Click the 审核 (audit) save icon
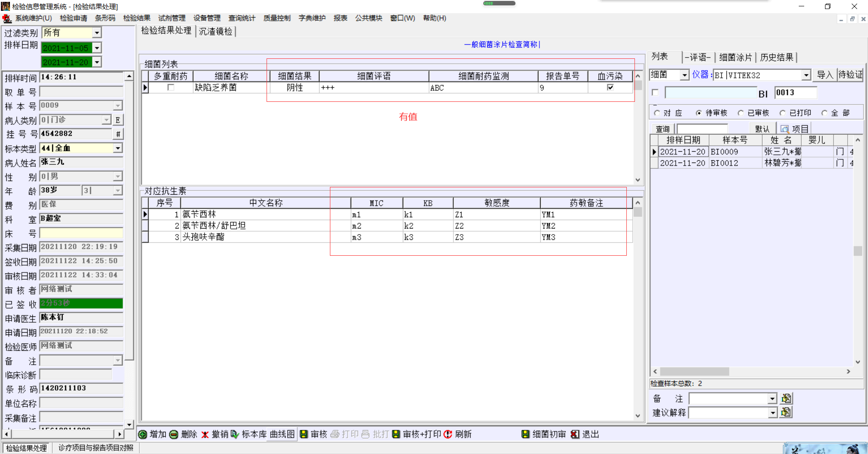 [304, 434]
